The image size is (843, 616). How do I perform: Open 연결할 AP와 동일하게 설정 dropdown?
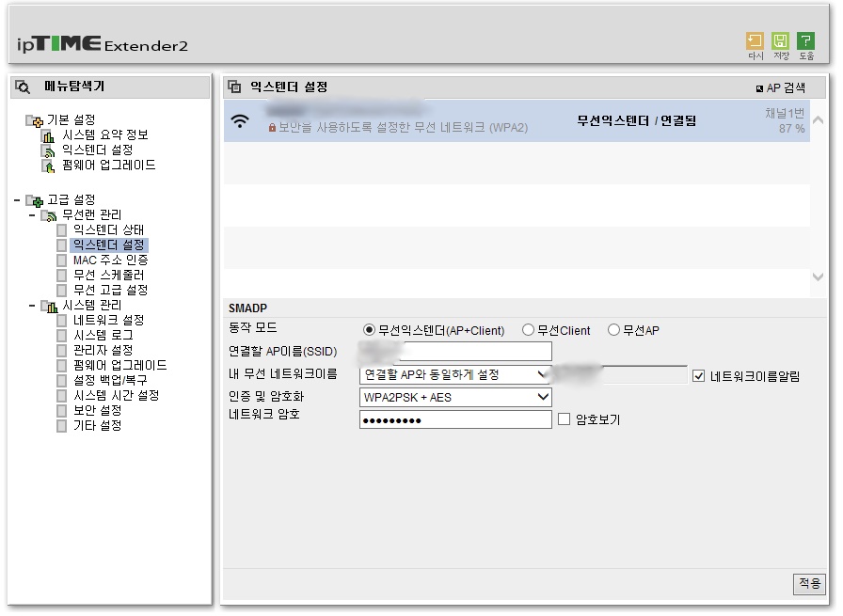[x=454, y=374]
